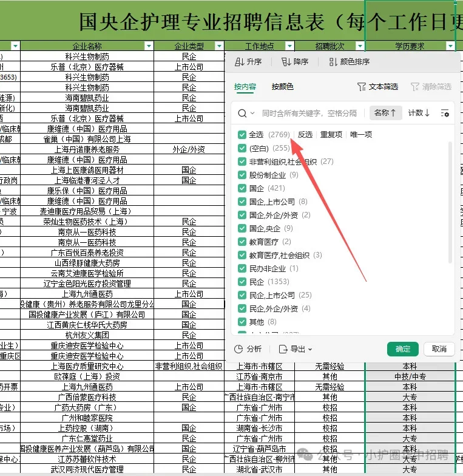Viewport: 463px width, 476px height.
Task: Select the 国央企护理专业招聘信息表 title cell
Action: point(232,21)
